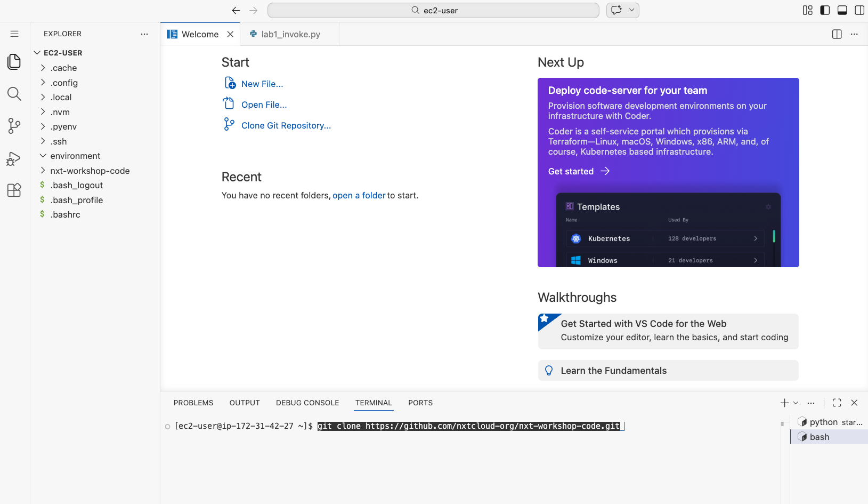Screen dimensions: 868x504
Task: Open the Search view
Action: 14,94
